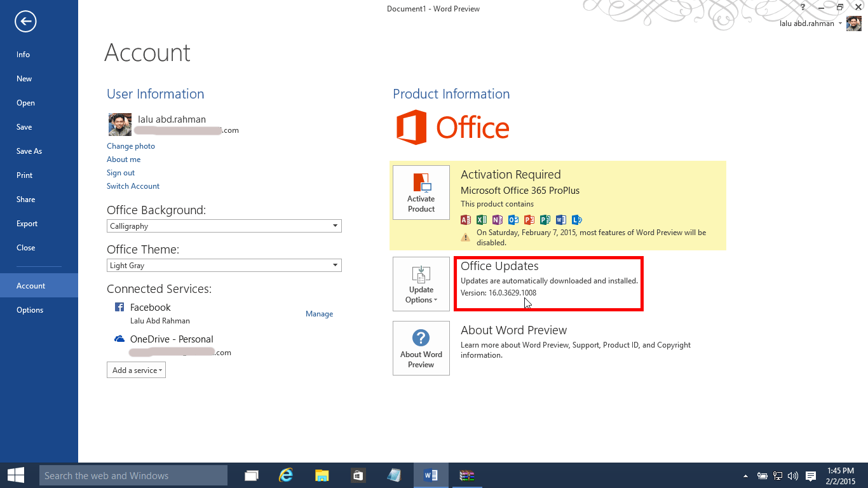
Task: Click the Activate Product icon button
Action: (x=421, y=193)
